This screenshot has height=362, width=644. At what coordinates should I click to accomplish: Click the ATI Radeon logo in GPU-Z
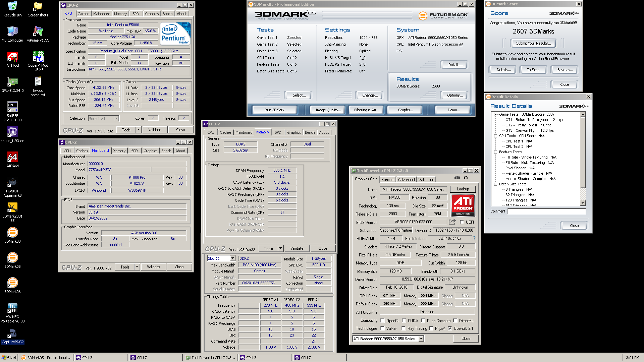click(x=463, y=205)
